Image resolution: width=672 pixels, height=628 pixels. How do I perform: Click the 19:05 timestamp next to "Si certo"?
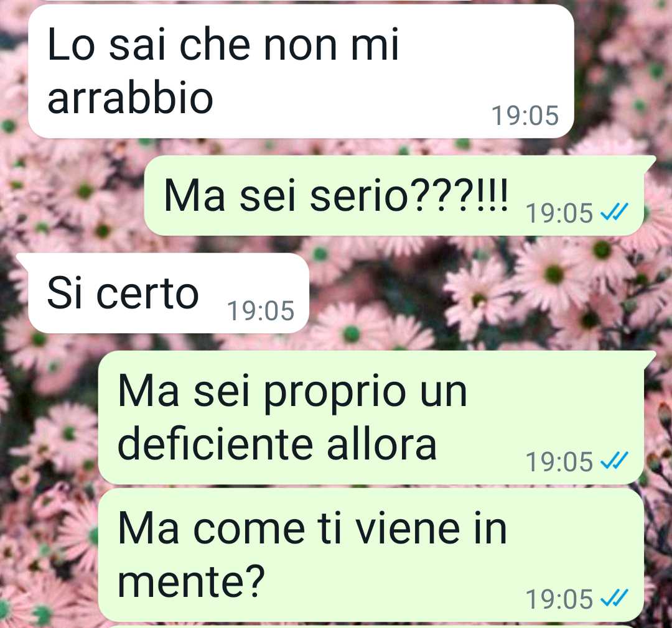261,310
